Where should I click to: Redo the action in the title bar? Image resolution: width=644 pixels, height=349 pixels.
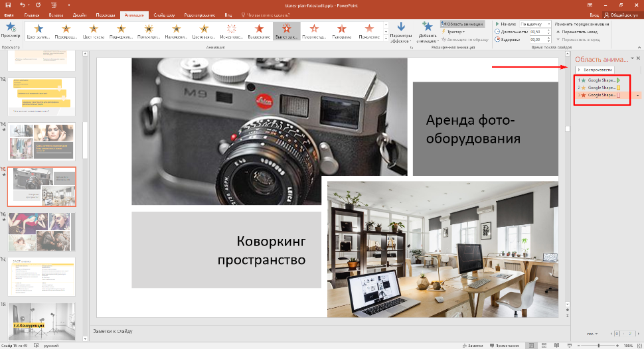(39, 5)
